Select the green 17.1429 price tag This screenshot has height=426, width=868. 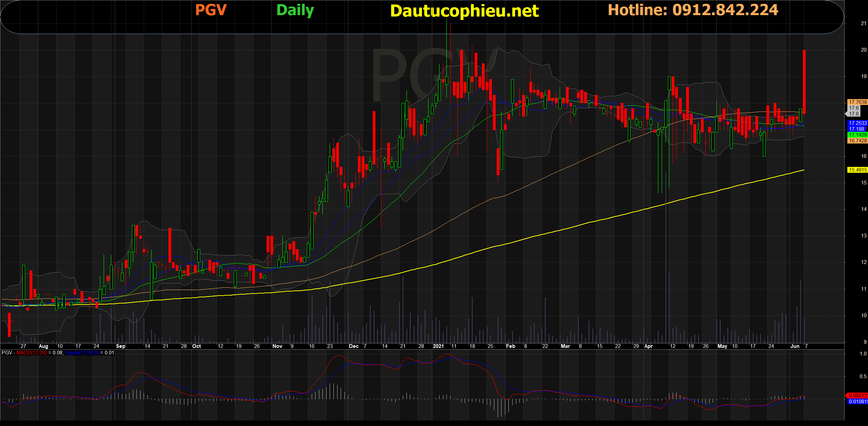point(857,135)
